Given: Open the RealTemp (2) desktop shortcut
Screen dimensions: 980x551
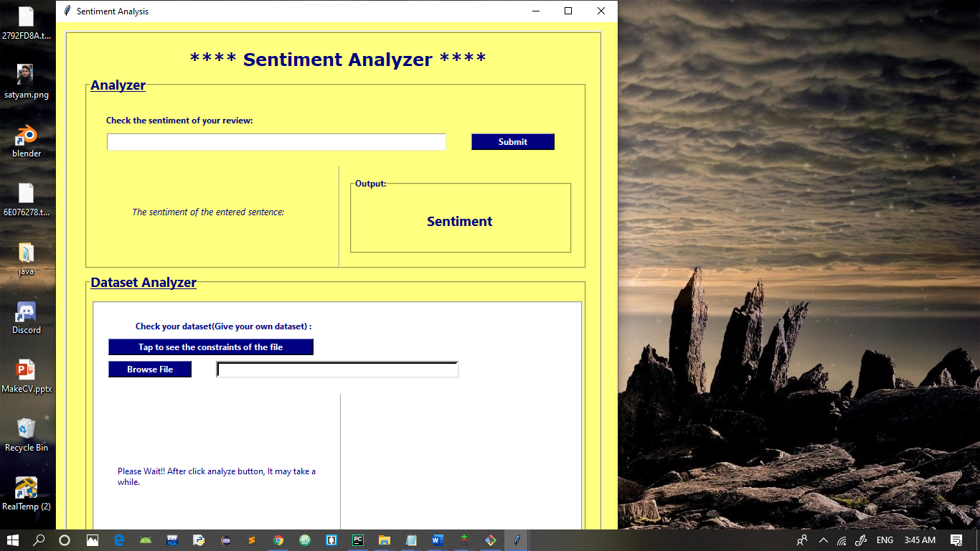Looking at the screenshot, I should 27,494.
